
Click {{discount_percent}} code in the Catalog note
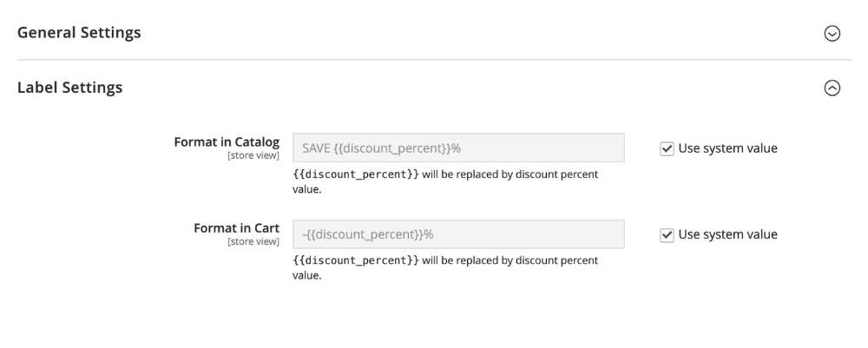(x=356, y=175)
